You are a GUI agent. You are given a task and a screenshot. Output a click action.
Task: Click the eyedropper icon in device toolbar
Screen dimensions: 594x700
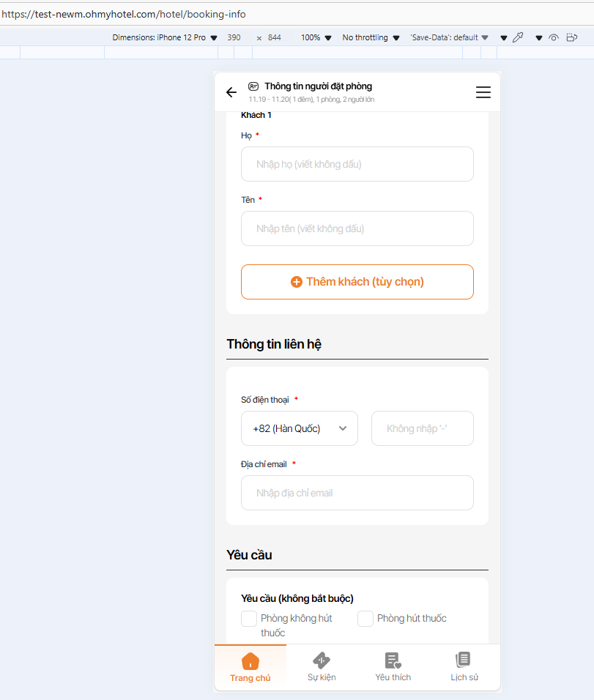pos(518,37)
